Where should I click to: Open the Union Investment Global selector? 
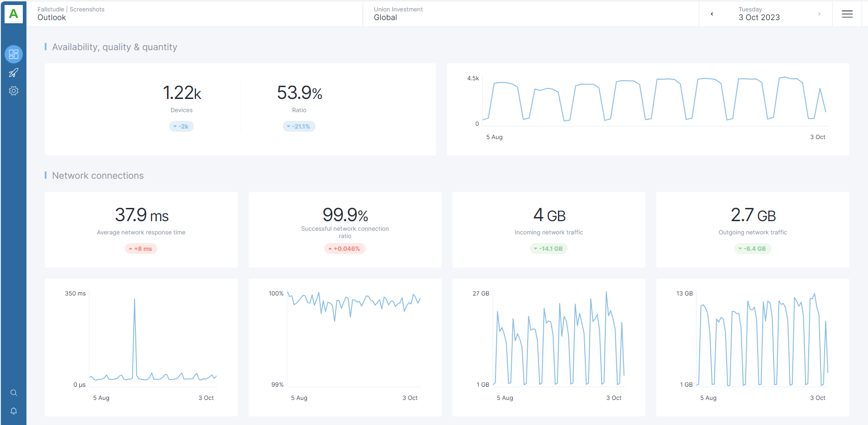(x=530, y=14)
